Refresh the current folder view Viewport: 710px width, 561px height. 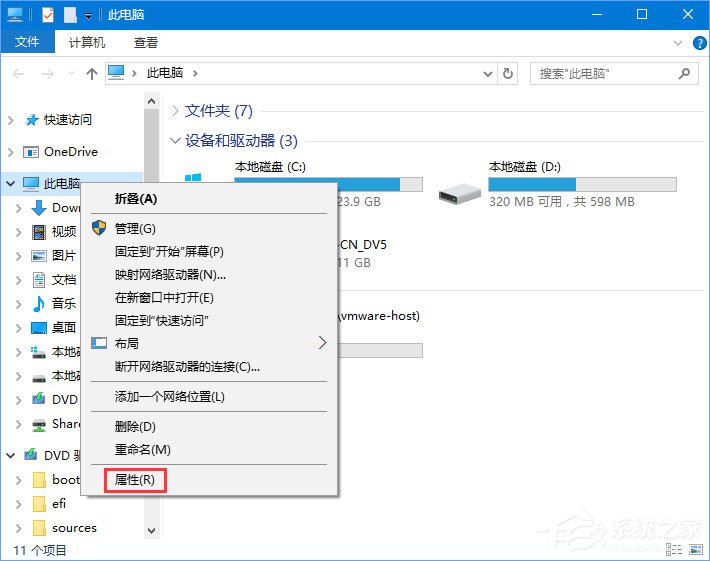click(508, 73)
